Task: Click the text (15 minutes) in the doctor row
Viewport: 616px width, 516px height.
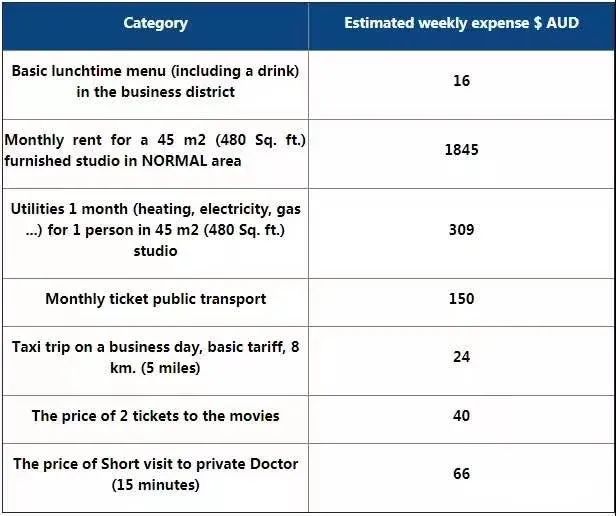Action: click(155, 485)
